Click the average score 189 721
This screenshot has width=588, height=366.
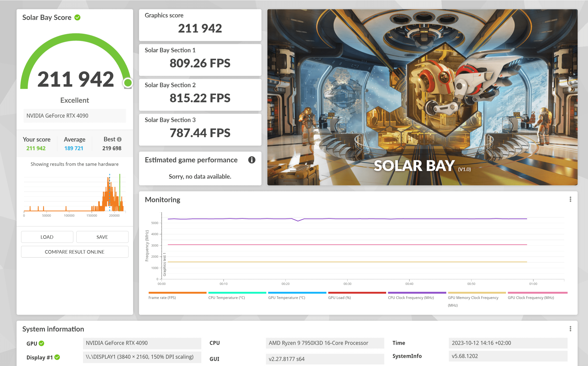[x=74, y=148]
